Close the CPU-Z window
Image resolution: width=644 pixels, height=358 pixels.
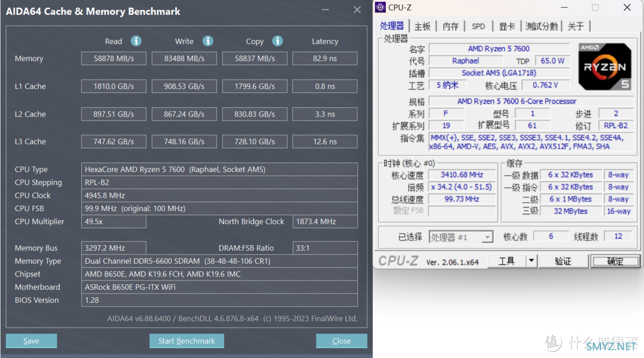627,7
